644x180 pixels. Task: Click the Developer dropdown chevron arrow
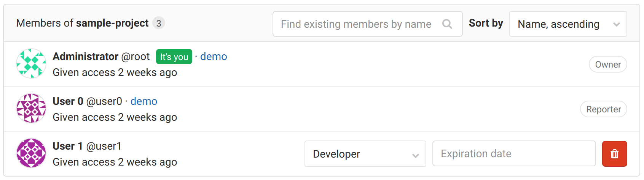tap(416, 155)
